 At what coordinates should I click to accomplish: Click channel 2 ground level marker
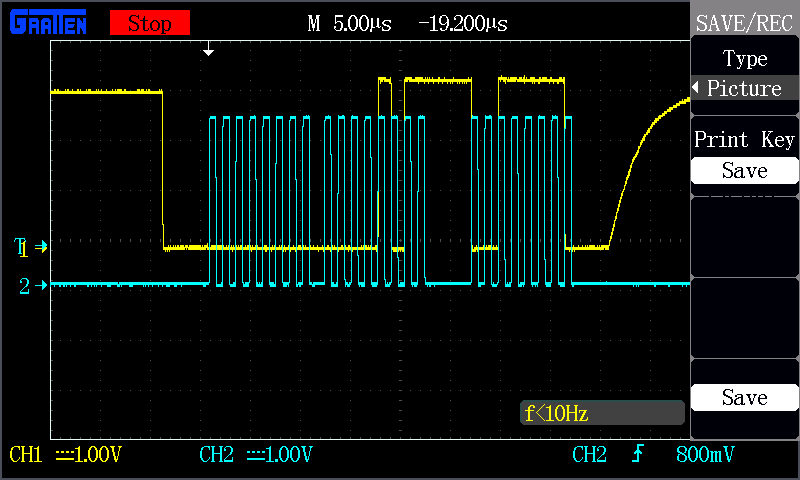tap(33, 286)
